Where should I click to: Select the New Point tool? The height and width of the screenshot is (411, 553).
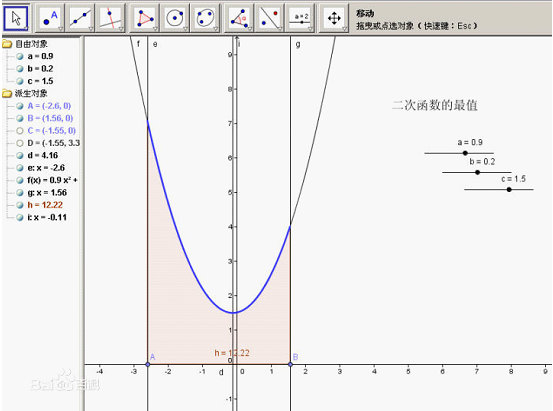tap(50, 18)
